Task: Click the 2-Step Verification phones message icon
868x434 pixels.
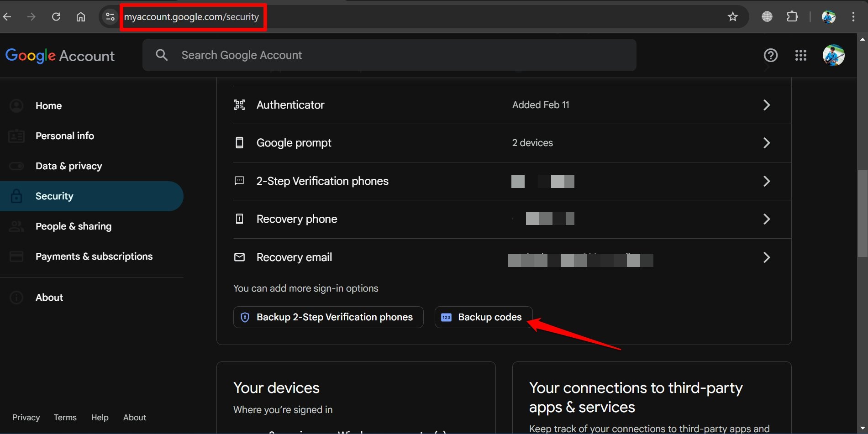Action: (x=239, y=181)
